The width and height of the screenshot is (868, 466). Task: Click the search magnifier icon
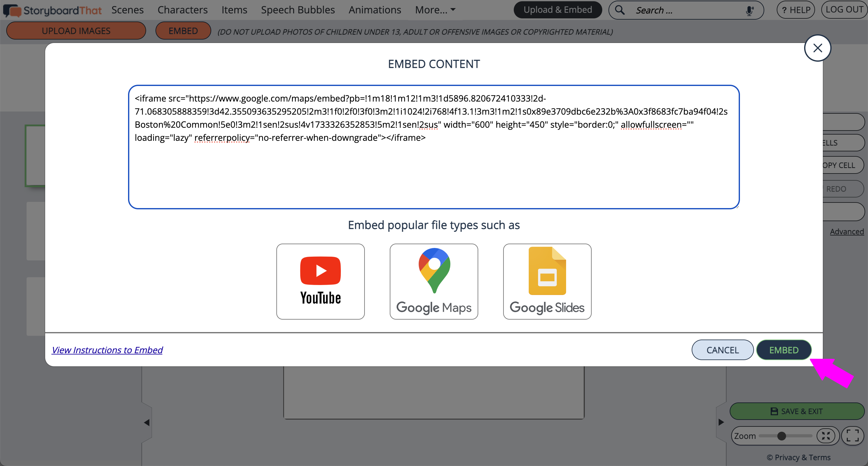620,10
